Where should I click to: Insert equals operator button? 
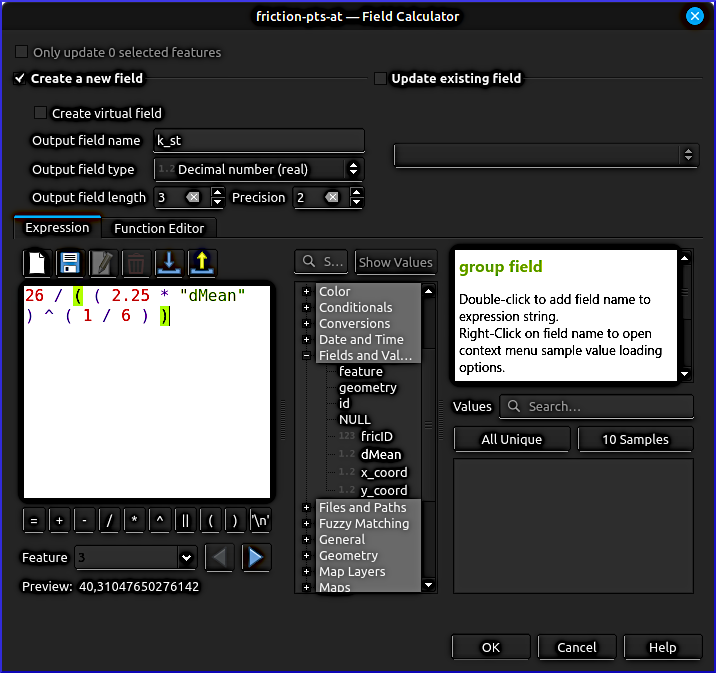34,521
